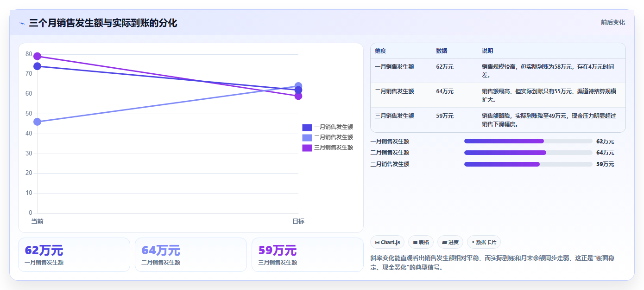Select the 进度 tag chip
The height and width of the screenshot is (290, 644).
(x=450, y=242)
